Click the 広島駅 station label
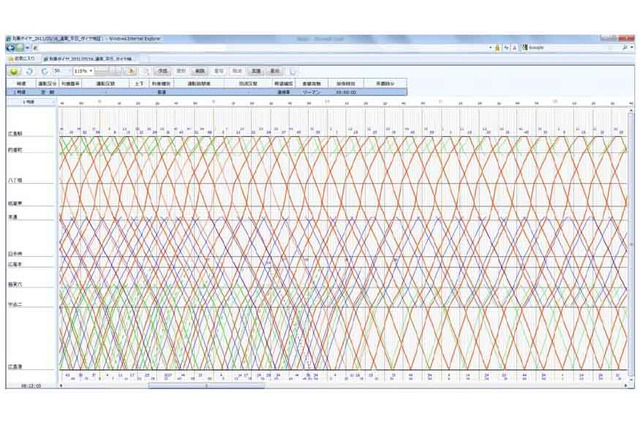 click(x=15, y=133)
